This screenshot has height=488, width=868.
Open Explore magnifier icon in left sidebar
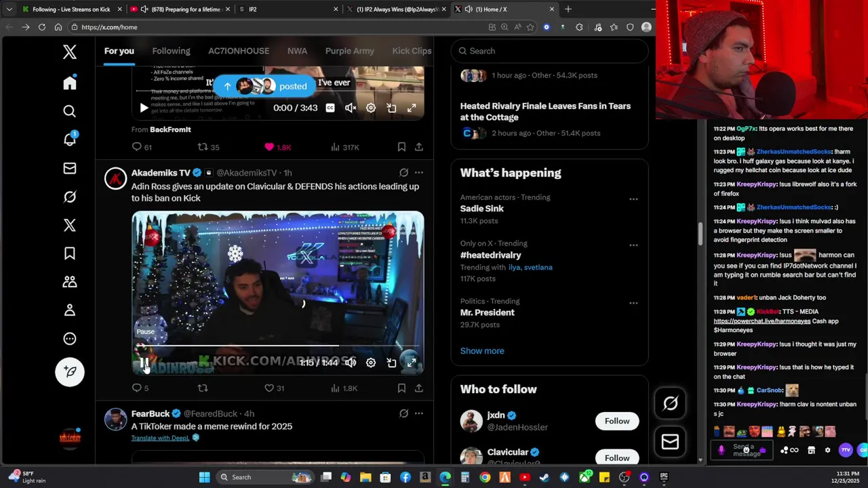coord(69,111)
